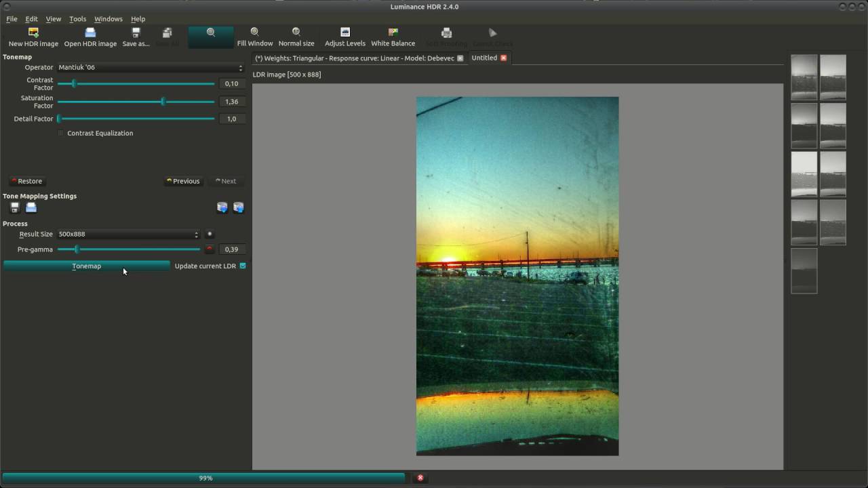Select third-row left preview thumbnail
The width and height of the screenshot is (868, 488).
804,174
